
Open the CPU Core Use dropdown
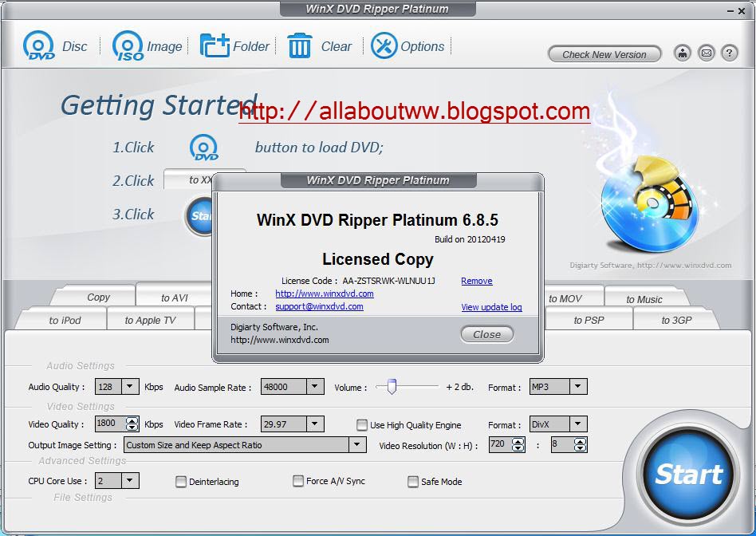pos(129,480)
